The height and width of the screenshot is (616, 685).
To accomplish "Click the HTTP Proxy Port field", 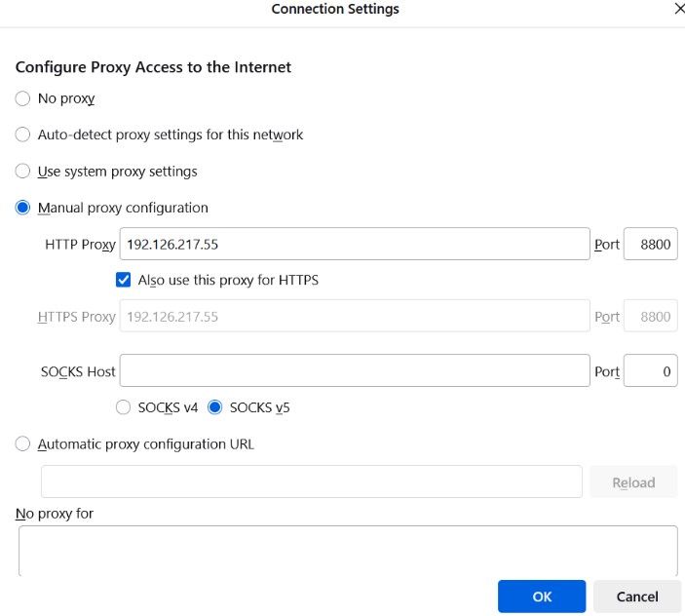I will point(651,244).
